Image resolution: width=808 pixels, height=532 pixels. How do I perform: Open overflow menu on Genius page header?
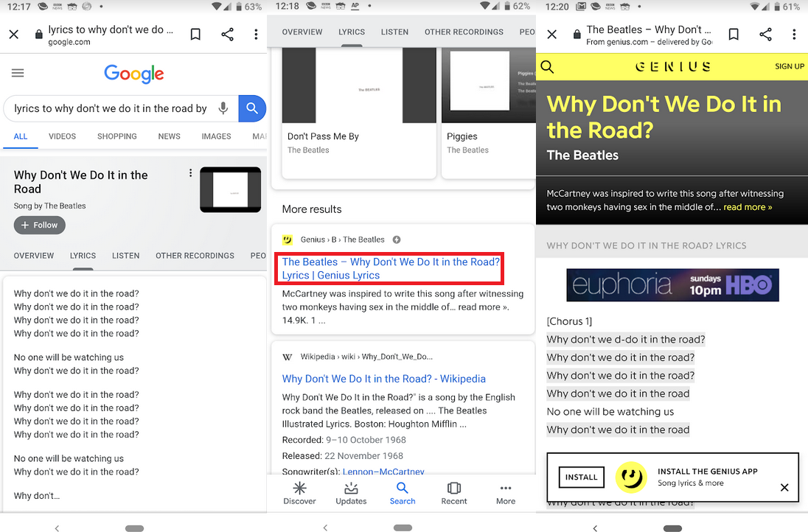(794, 35)
